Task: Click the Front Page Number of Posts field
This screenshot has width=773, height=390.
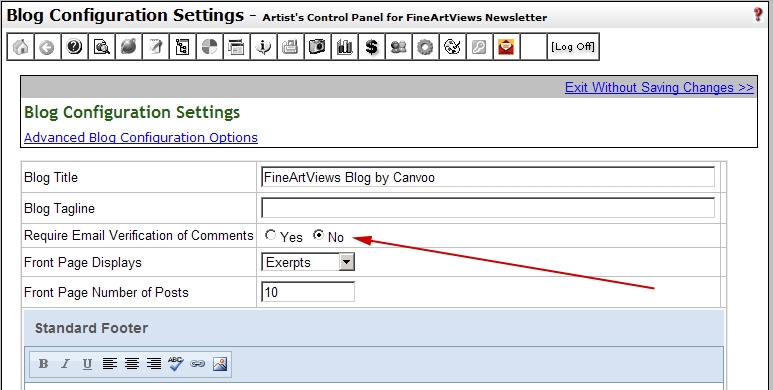Action: tap(308, 292)
